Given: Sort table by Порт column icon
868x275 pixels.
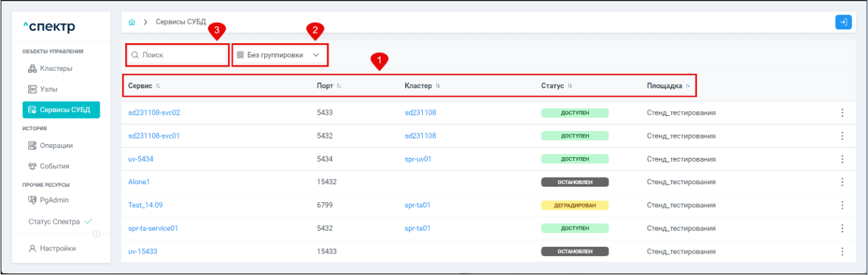Looking at the screenshot, I should pos(339,86).
